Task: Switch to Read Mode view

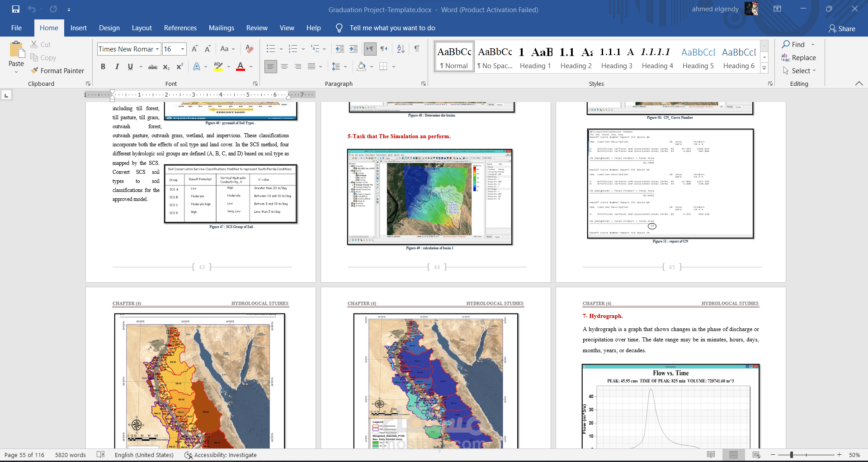Action: click(x=711, y=455)
